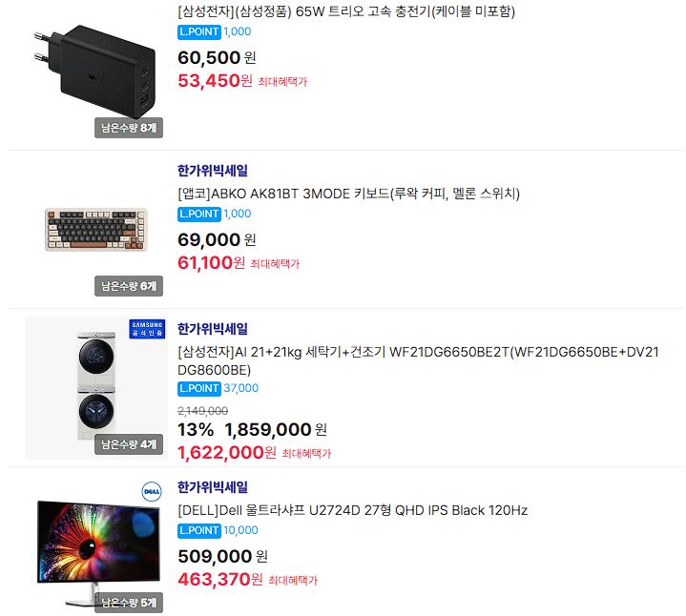686x616 pixels.
Task: Open the Samsung 65W trio charger image
Action: 96,72
